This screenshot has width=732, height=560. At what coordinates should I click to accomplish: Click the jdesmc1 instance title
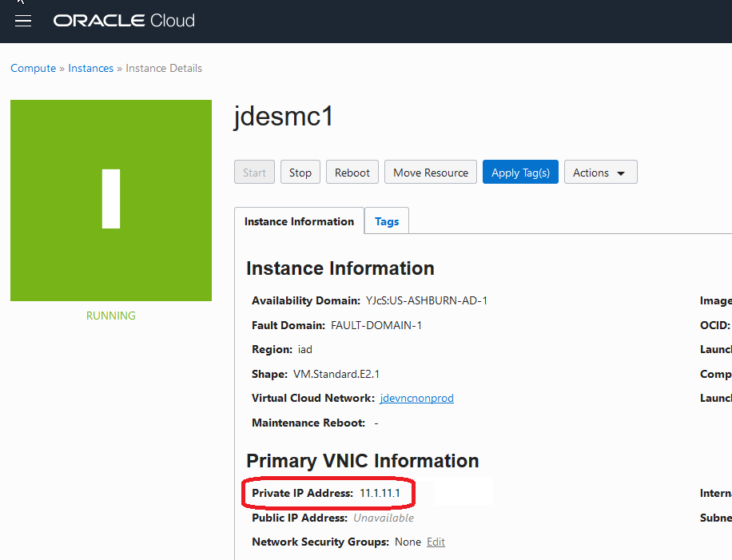point(284,117)
